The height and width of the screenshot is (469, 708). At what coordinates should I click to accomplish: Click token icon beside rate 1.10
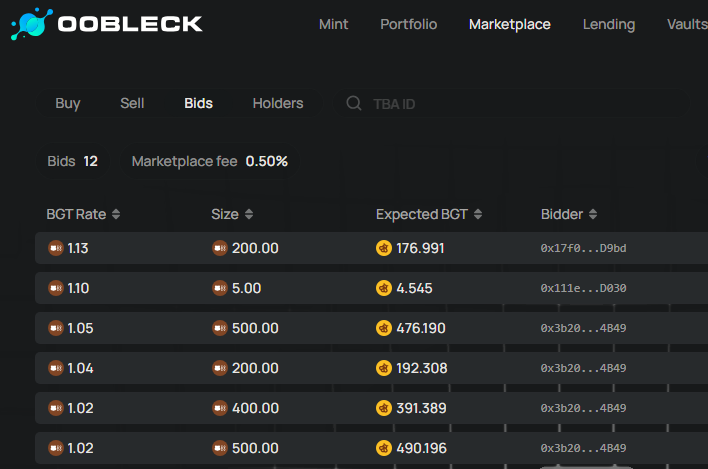56,288
